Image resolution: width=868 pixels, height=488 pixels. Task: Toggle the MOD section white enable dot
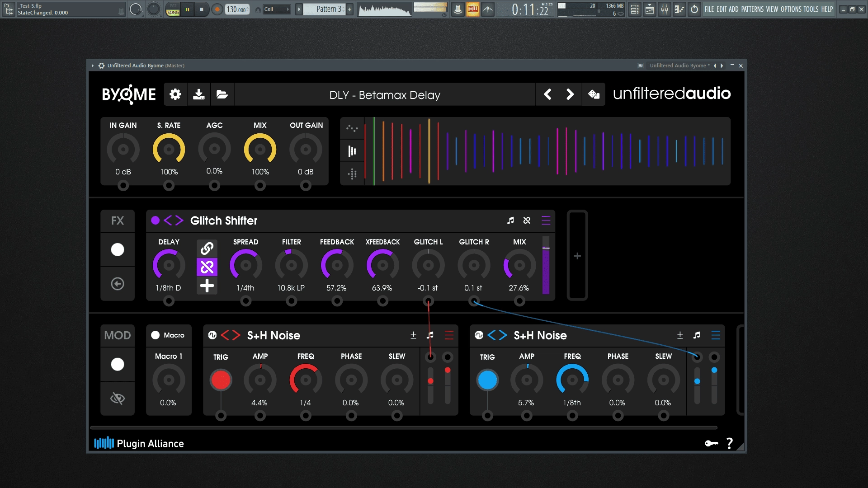118,364
